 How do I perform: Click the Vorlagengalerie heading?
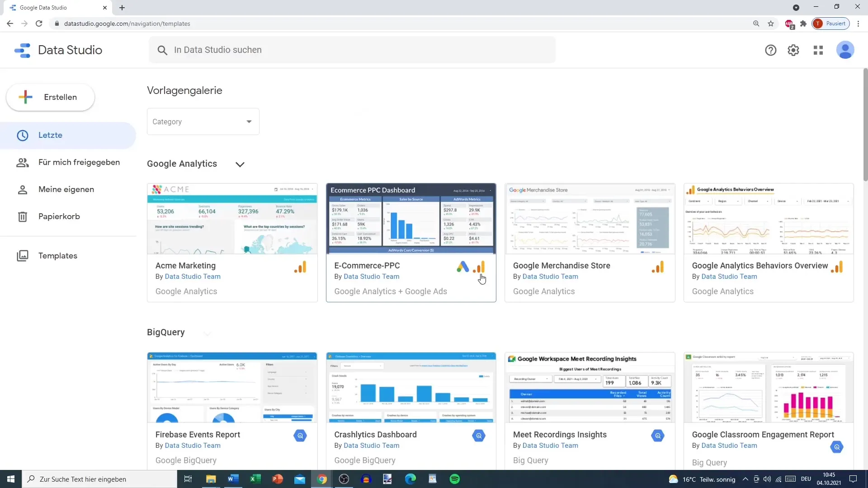tap(184, 90)
